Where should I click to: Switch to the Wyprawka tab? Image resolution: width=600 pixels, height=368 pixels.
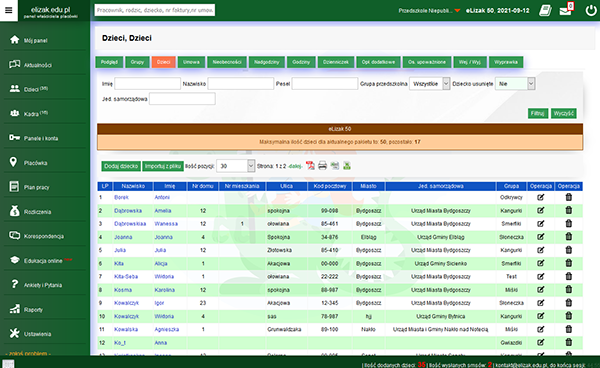(506, 62)
